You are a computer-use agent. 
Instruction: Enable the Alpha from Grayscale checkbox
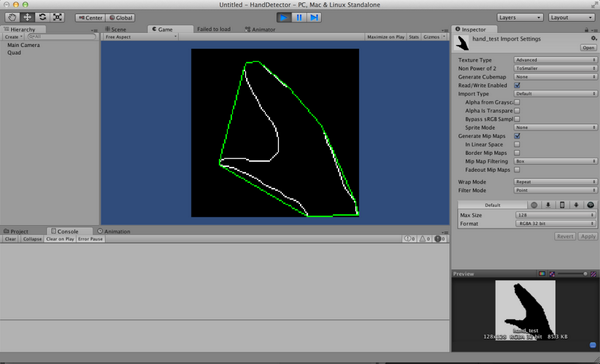pos(517,102)
